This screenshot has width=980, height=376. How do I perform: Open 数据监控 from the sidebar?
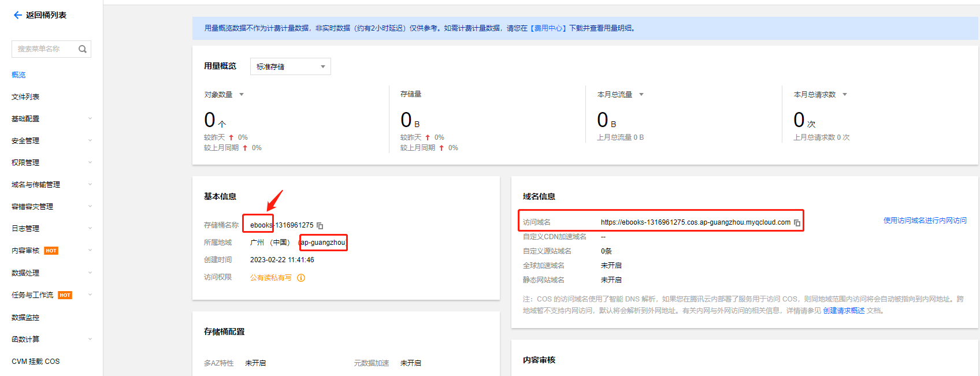(25, 318)
